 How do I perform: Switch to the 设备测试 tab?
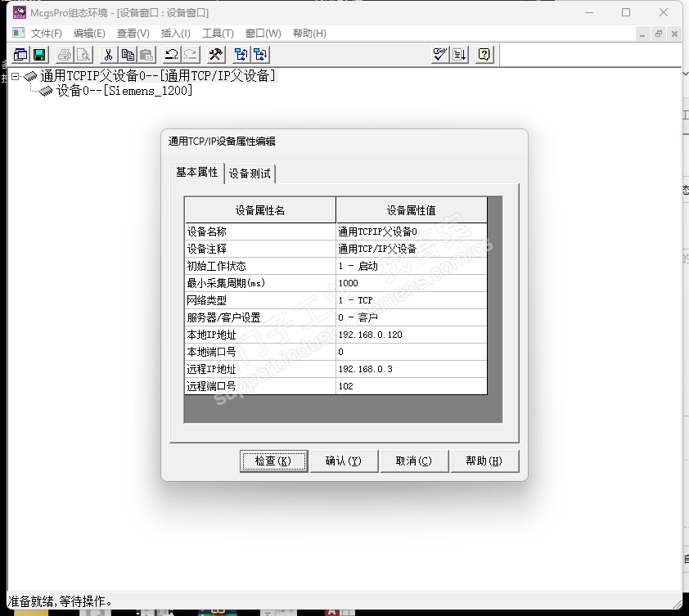(250, 173)
